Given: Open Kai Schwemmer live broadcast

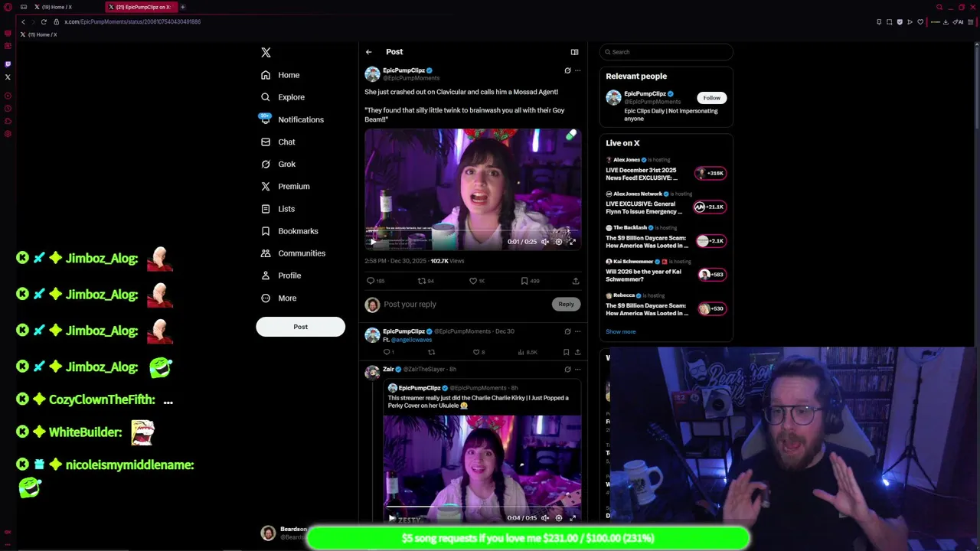Looking at the screenshot, I should pos(665,272).
